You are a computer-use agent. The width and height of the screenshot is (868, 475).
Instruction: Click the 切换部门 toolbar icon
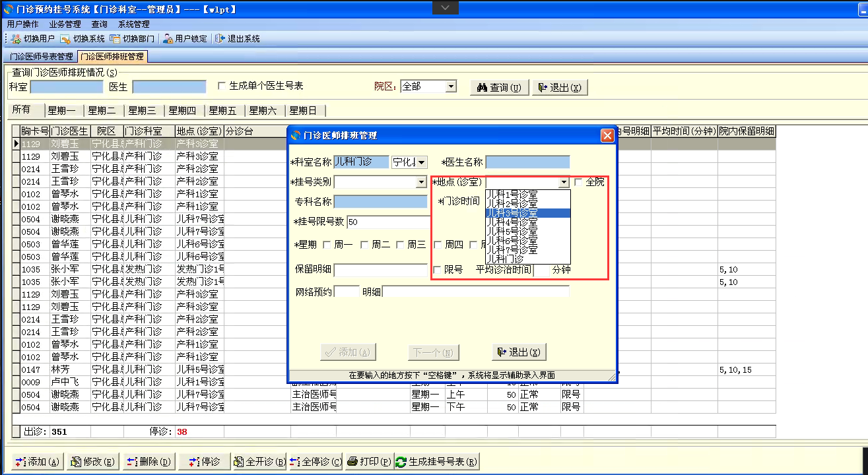115,39
